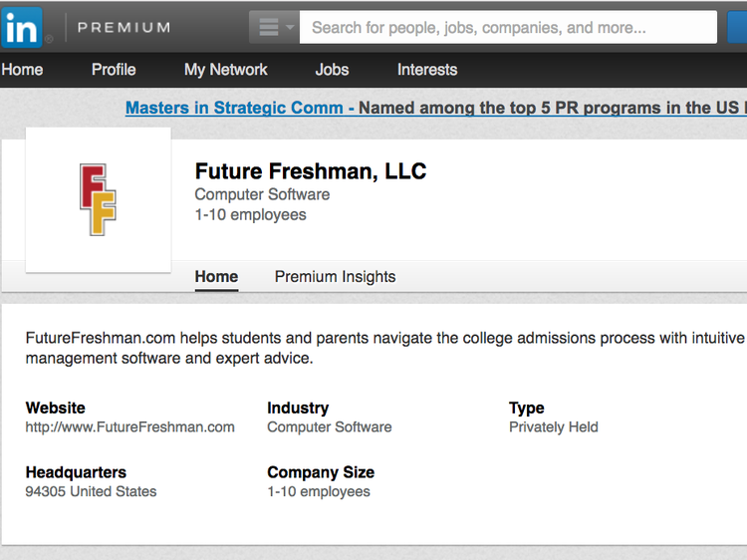This screenshot has height=560, width=747.
Task: Click the LinkedIn logo icon
Action: (x=22, y=27)
